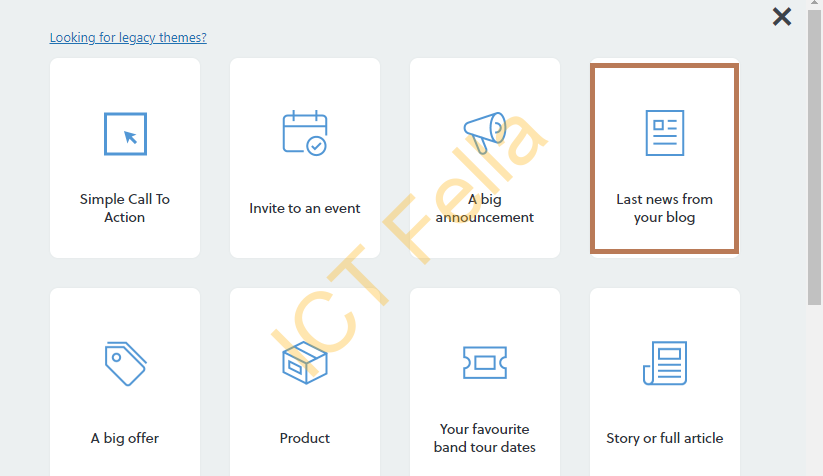Pick the 'A big announcement' label

click(x=484, y=208)
